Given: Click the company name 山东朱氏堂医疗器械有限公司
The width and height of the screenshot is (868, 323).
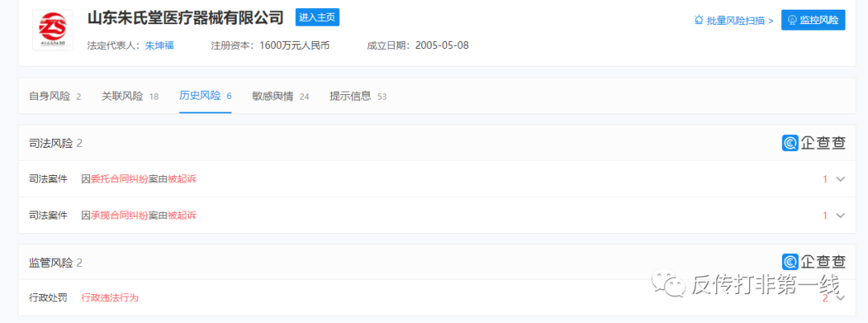Looking at the screenshot, I should click(186, 18).
